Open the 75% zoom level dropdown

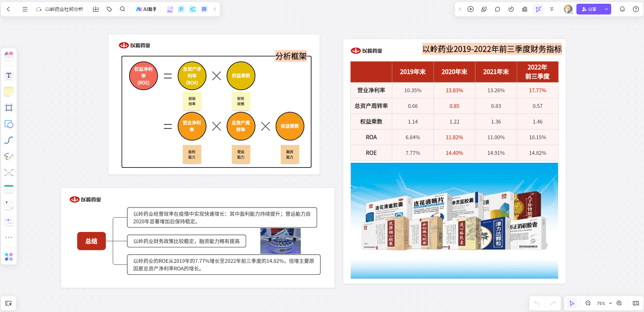coord(604,303)
